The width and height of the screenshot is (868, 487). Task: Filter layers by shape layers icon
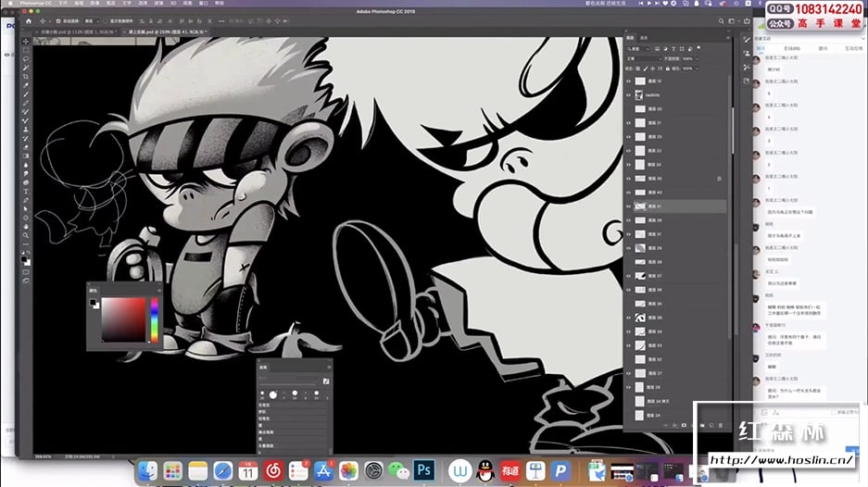(682, 49)
